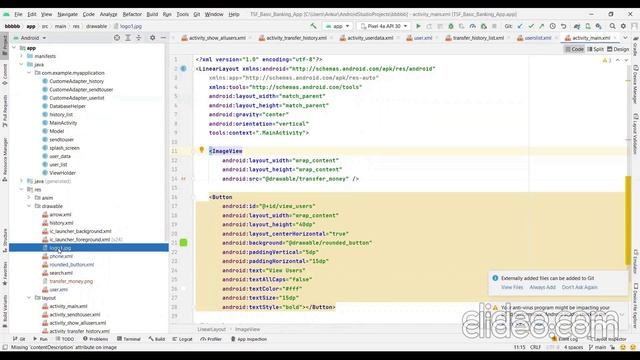The height and width of the screenshot is (360, 640).
Task: Click the Sync Project with Gradle icon
Action: pyautogui.click(x=577, y=26)
